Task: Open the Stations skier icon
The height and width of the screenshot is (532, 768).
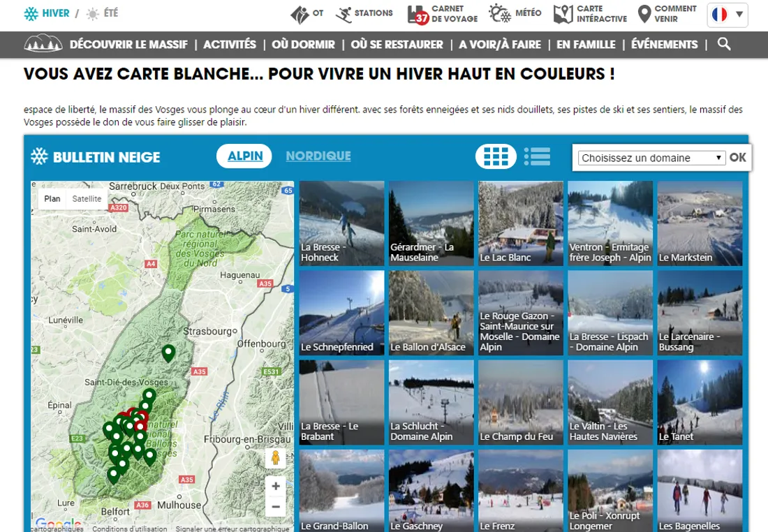Action: pyautogui.click(x=344, y=14)
